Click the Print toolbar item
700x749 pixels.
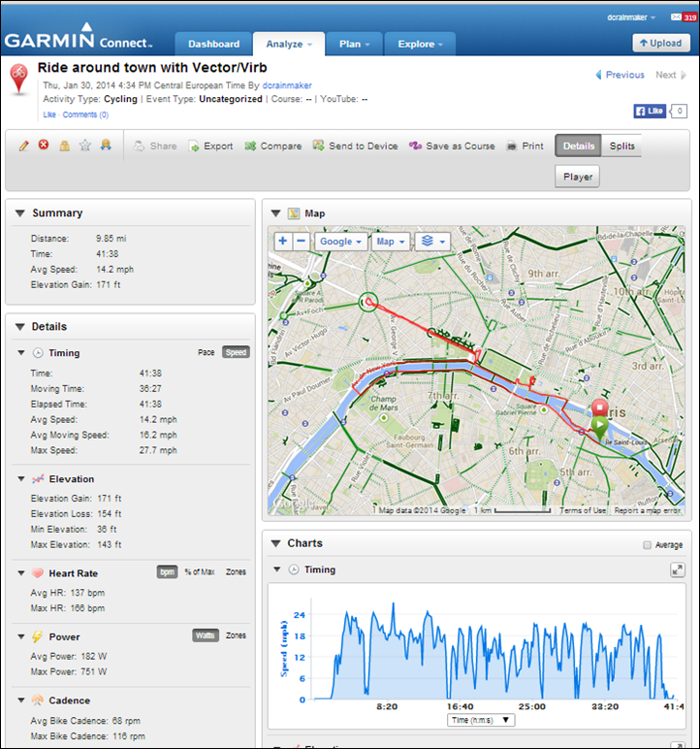click(x=525, y=147)
